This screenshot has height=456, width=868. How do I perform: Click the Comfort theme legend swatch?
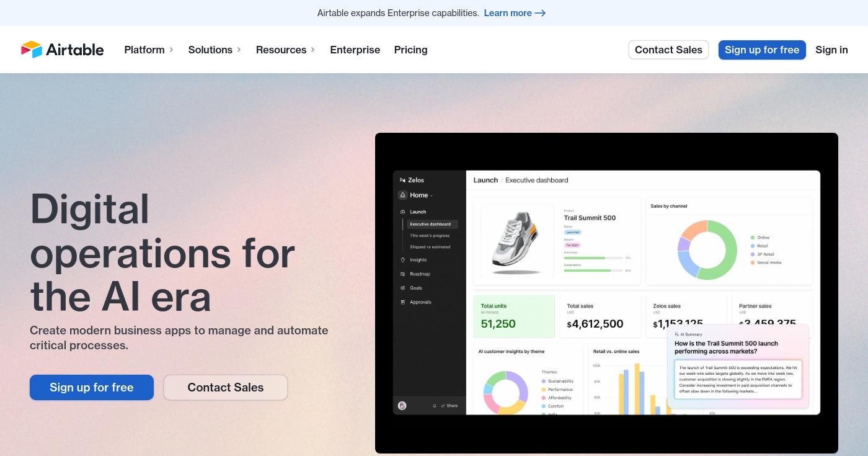coord(544,406)
